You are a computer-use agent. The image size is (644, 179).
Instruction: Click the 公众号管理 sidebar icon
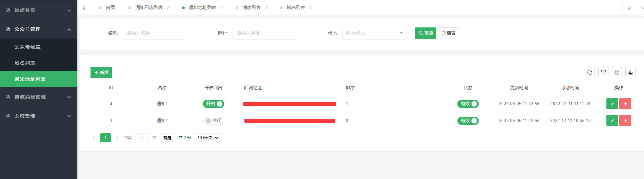(x=8, y=29)
